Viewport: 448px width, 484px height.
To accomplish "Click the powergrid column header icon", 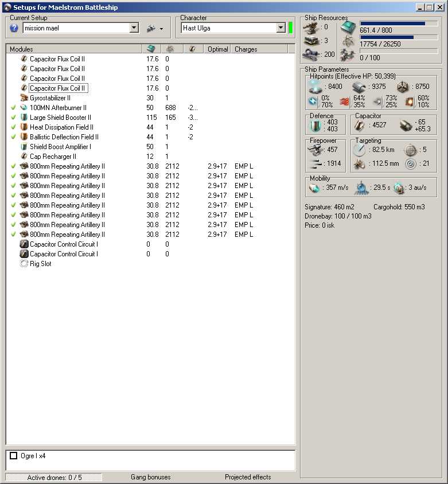I will point(170,49).
